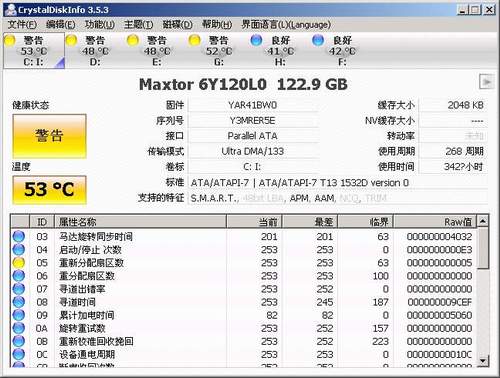The image size is (500, 378).
Task: Select the C: I: disk tab
Action: [34, 51]
